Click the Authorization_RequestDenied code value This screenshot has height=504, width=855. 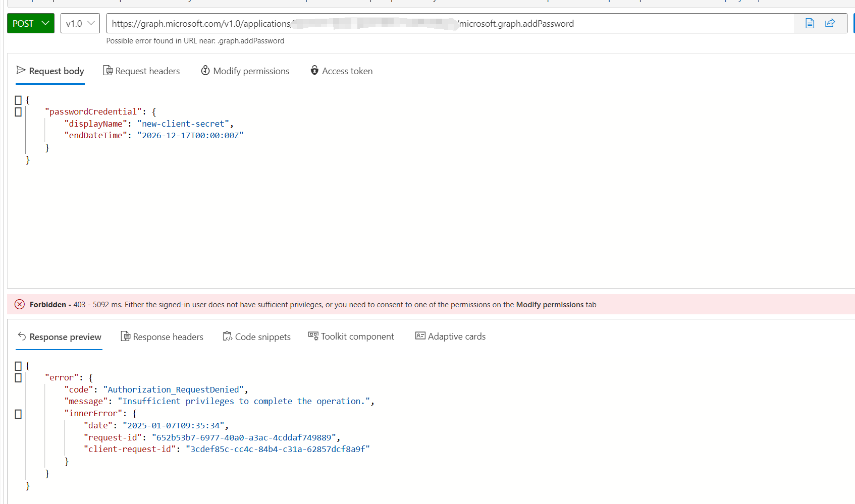point(174,389)
